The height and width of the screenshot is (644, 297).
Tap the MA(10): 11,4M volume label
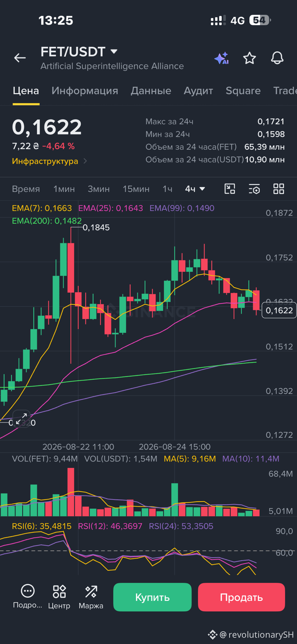251,459
